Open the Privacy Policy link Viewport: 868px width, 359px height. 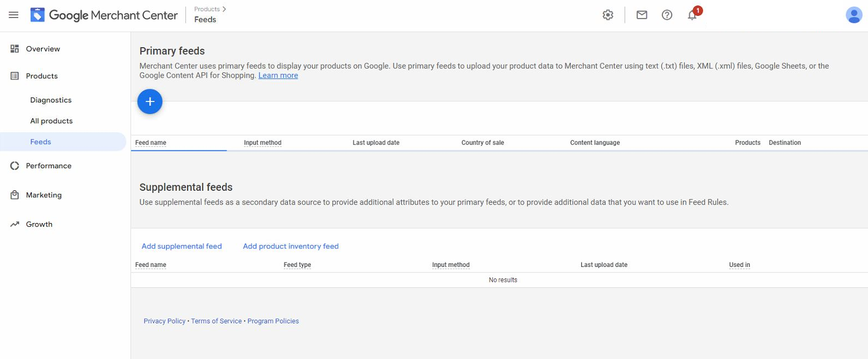[164, 321]
